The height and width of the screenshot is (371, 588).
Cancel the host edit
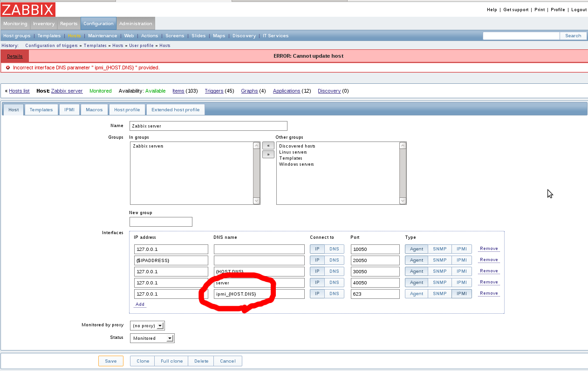tap(228, 361)
